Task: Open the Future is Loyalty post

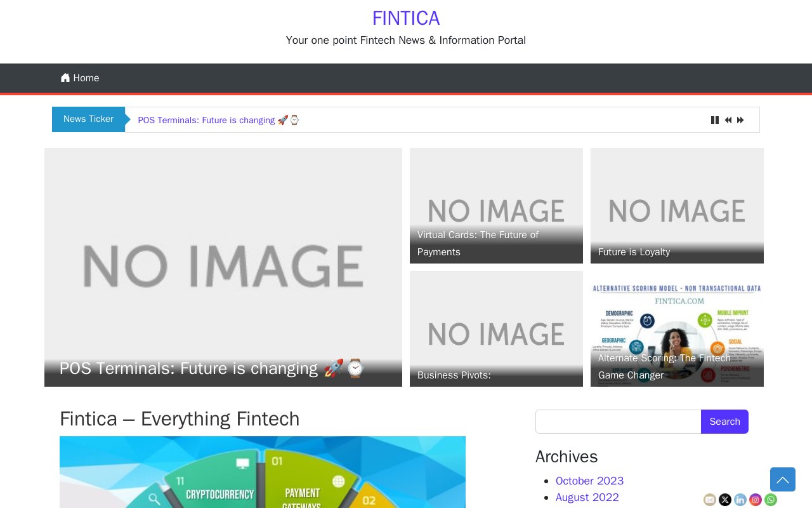Action: click(x=677, y=206)
